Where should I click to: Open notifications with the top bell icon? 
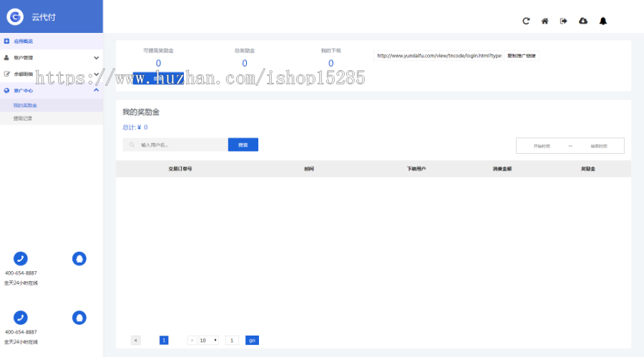tap(603, 21)
